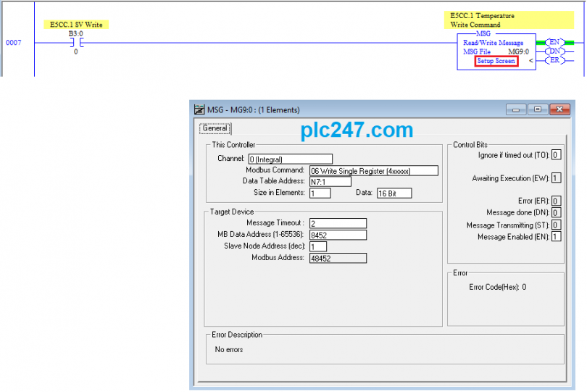Open the Channel dropdown showing 0 (Integral)
587x392 pixels.
click(291, 159)
